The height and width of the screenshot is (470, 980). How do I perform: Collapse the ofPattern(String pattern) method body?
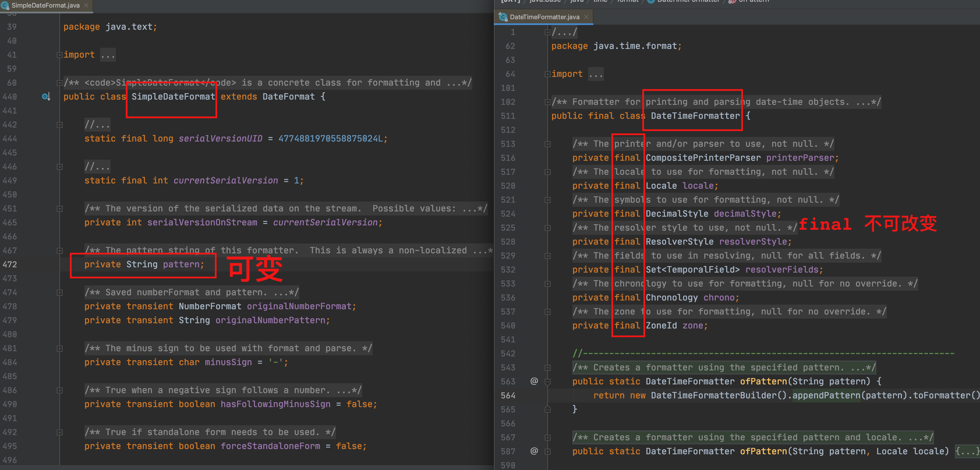[x=547, y=382]
